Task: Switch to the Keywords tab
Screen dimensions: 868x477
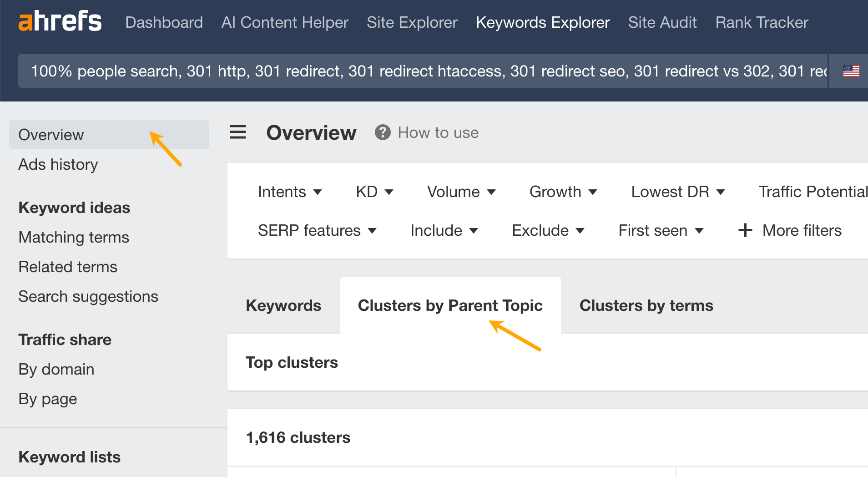Action: point(283,305)
